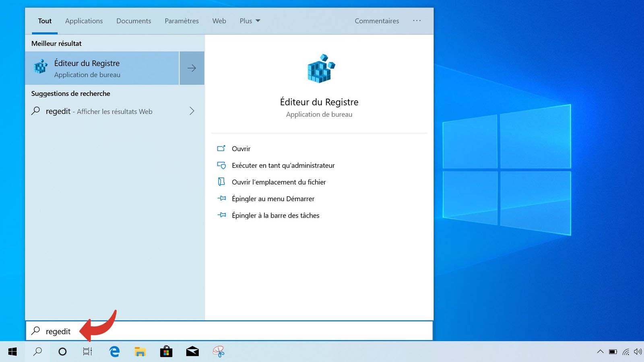Select the 'Exécuter en tant qu'administrateur' shield icon
The width and height of the screenshot is (644, 362).
[x=221, y=165]
